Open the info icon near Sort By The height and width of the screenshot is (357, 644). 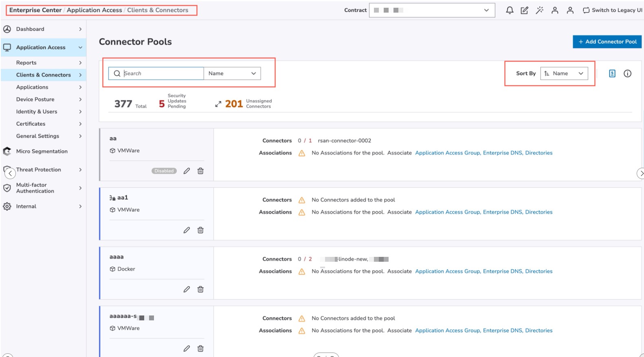(x=627, y=73)
